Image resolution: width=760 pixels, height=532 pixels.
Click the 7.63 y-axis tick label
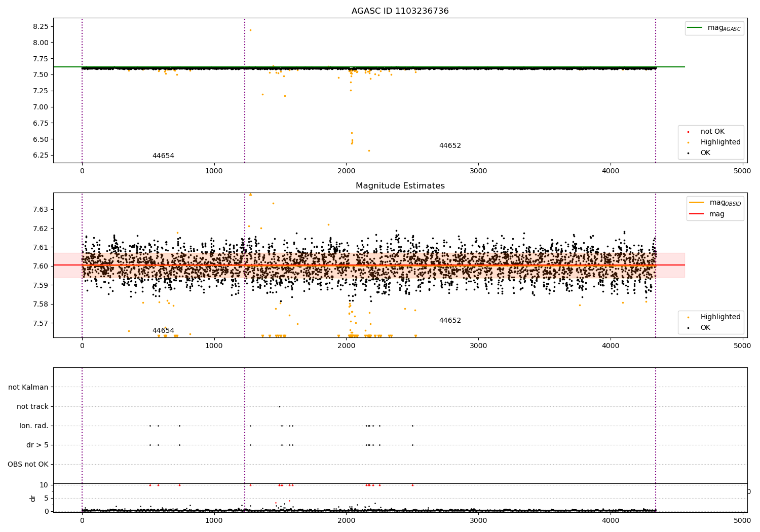41,209
